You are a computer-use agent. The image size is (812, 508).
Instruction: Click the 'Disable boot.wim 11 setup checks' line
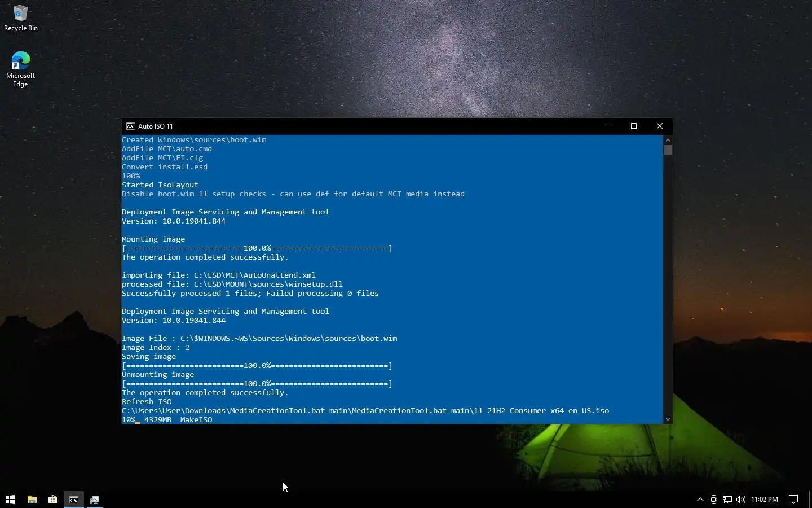293,194
